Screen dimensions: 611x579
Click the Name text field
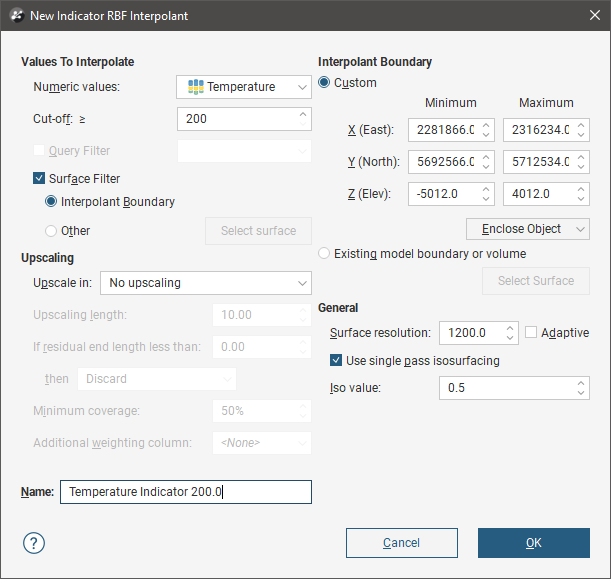185,492
